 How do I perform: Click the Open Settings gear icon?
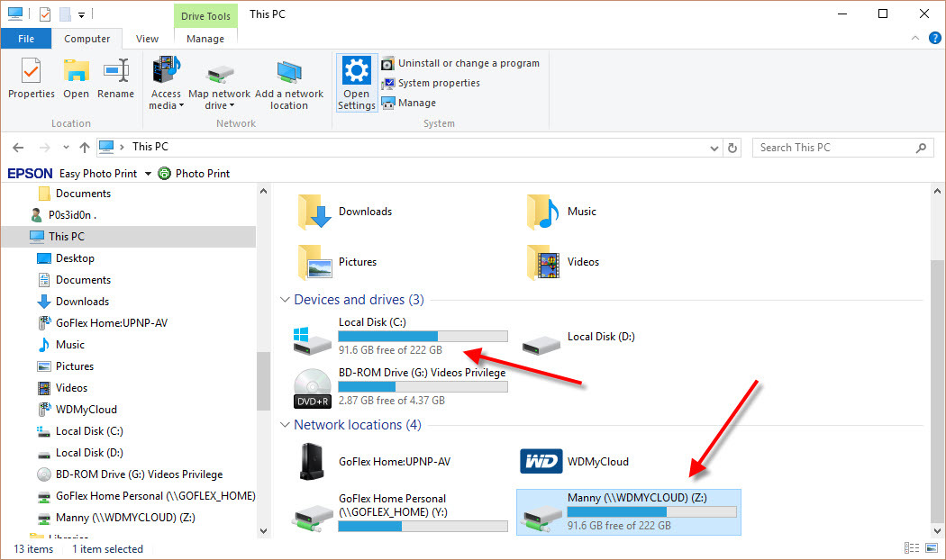(x=357, y=71)
